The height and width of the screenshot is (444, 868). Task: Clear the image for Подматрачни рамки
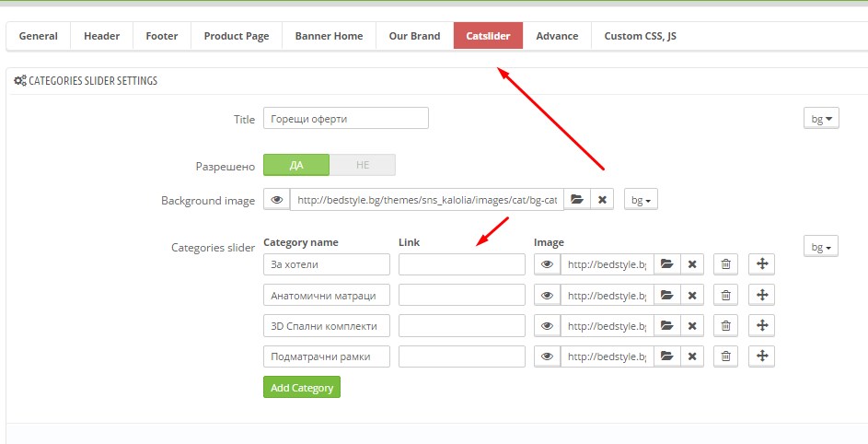pos(692,356)
